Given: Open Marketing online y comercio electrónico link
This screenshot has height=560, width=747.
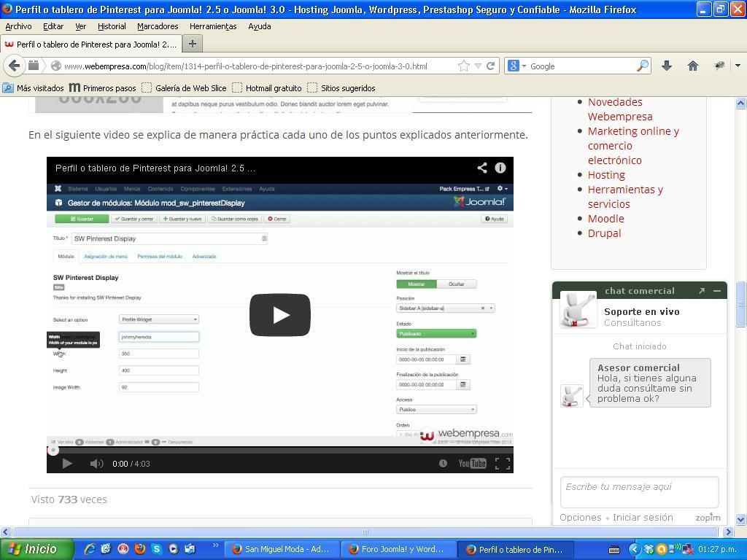Looking at the screenshot, I should [633, 146].
